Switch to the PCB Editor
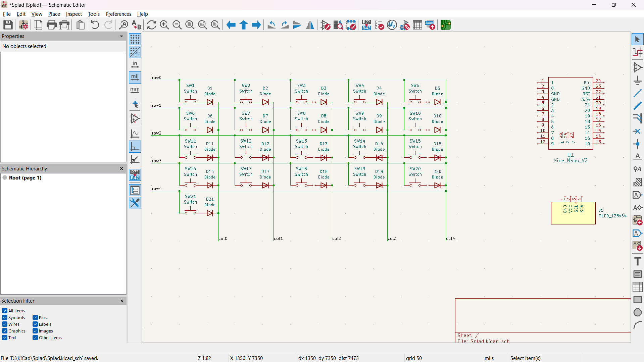The height and width of the screenshot is (362, 644). pyautogui.click(x=445, y=25)
